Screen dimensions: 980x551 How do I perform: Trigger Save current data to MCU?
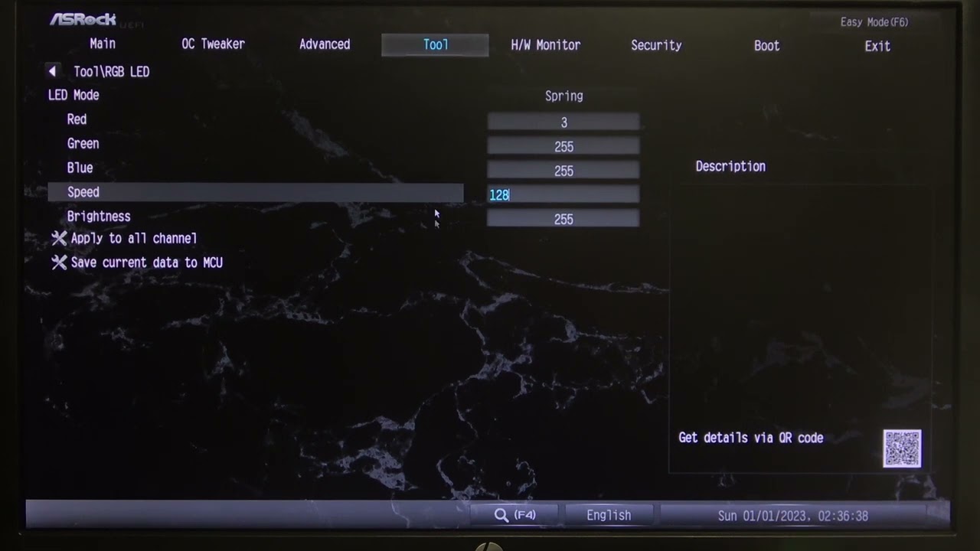(145, 262)
